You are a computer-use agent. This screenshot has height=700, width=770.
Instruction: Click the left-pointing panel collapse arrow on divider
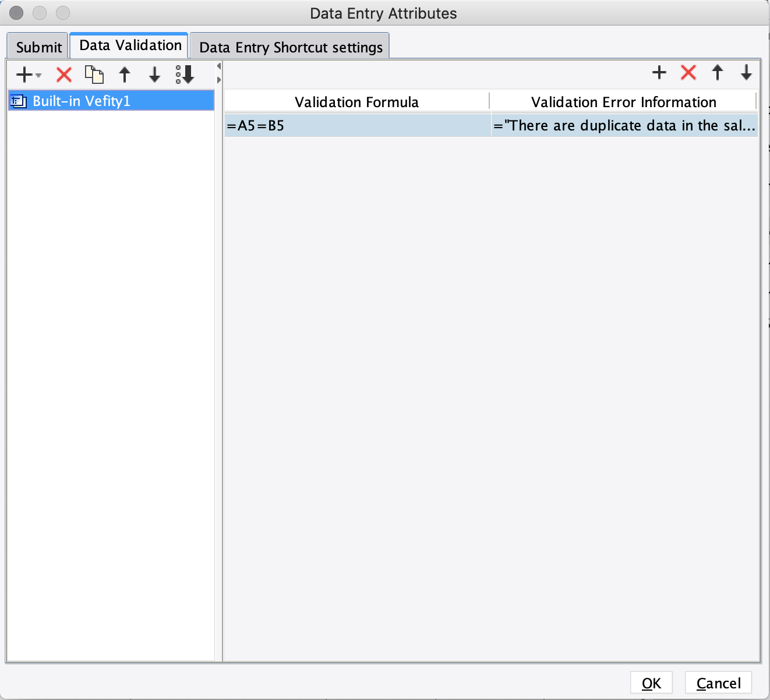219,66
